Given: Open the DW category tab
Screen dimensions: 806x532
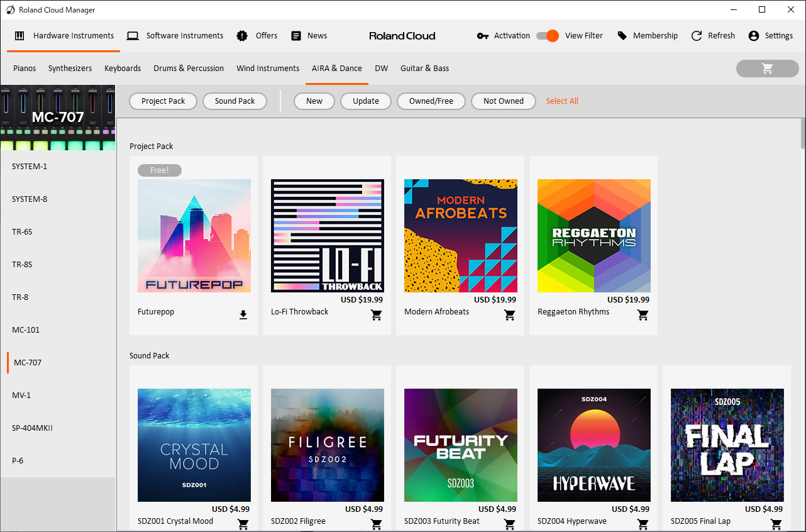Looking at the screenshot, I should 382,69.
